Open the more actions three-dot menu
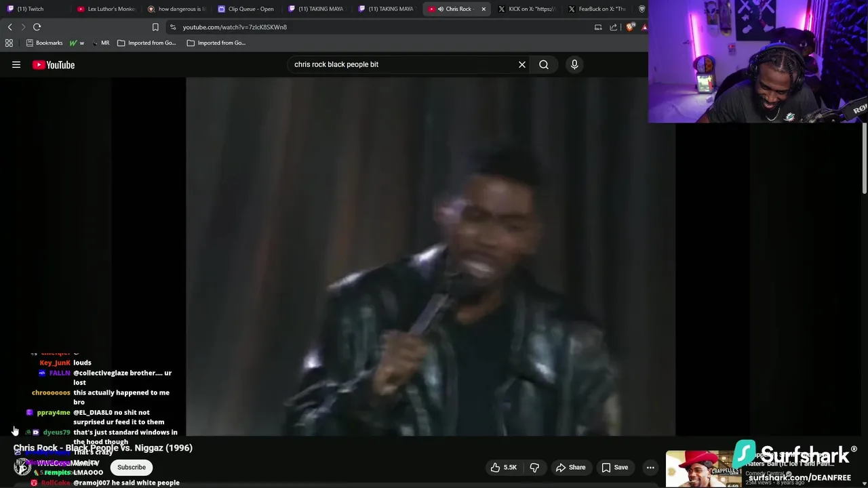 point(650,467)
